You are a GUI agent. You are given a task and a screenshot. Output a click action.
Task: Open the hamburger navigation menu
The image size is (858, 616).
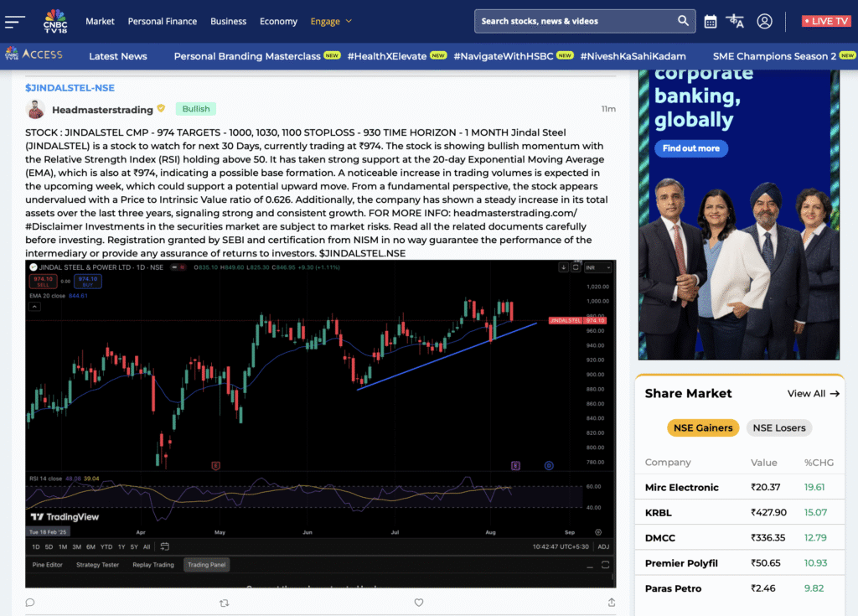click(x=15, y=21)
